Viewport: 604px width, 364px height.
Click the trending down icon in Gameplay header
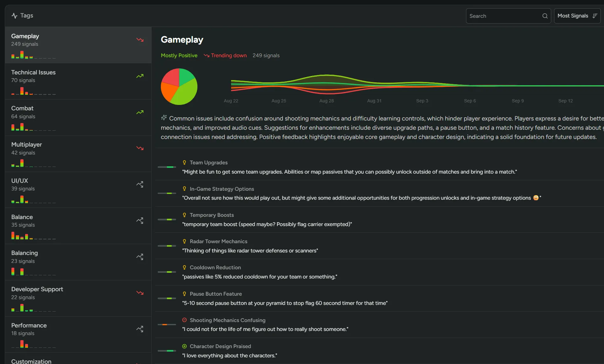(206, 56)
